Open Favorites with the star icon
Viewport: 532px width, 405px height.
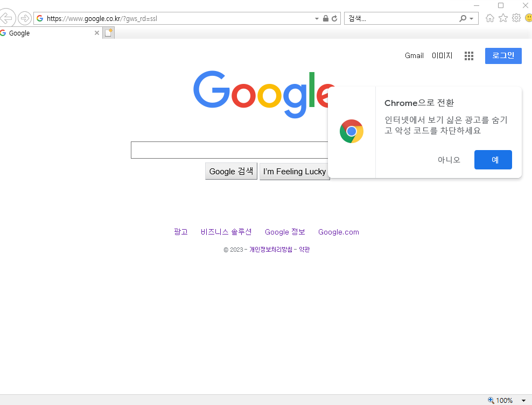click(503, 18)
